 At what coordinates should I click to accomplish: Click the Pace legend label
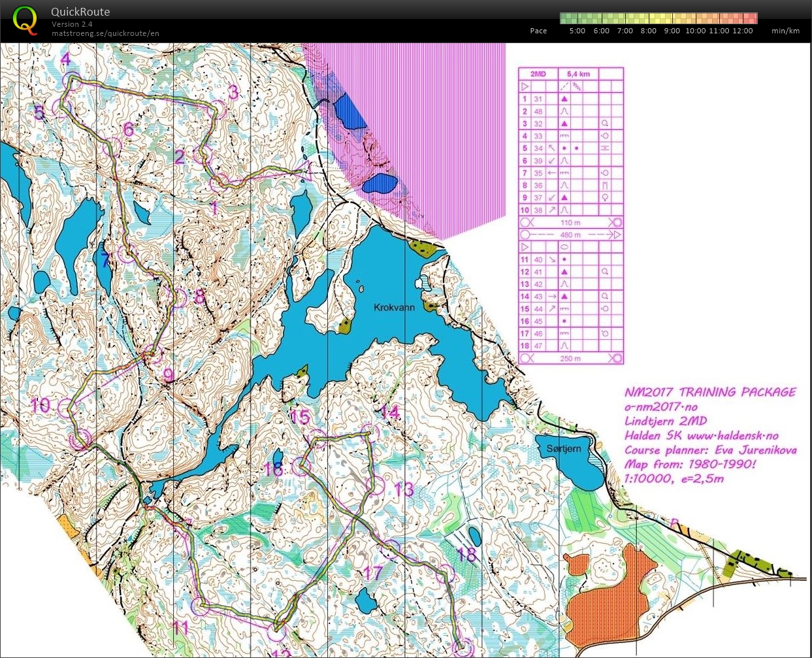click(538, 31)
